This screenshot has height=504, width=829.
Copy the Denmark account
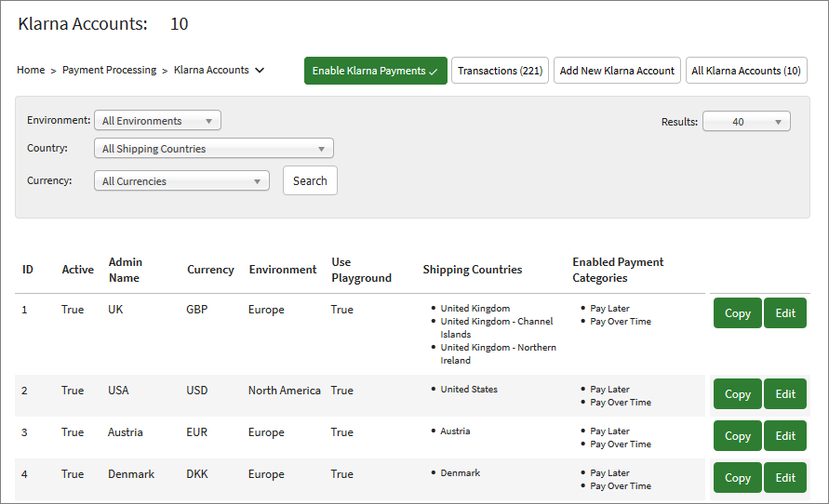[x=737, y=478]
